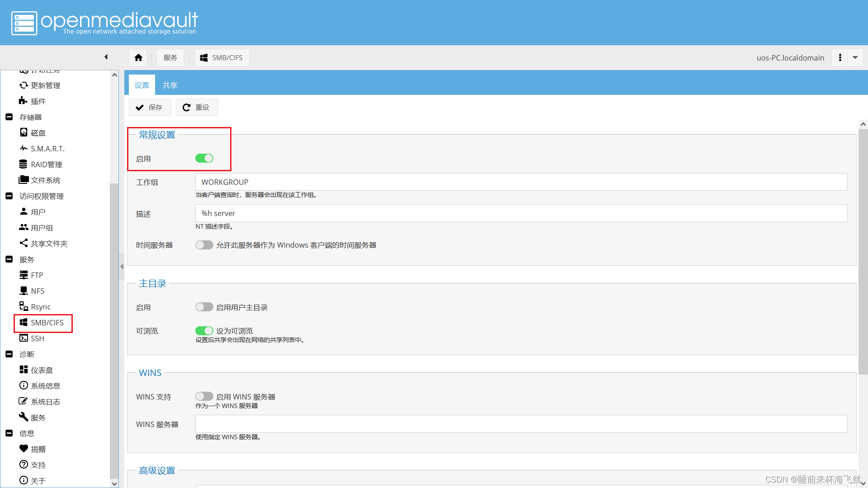Click into the 工作组 WORKGROUP field
The image size is (868, 488).
pos(521,182)
